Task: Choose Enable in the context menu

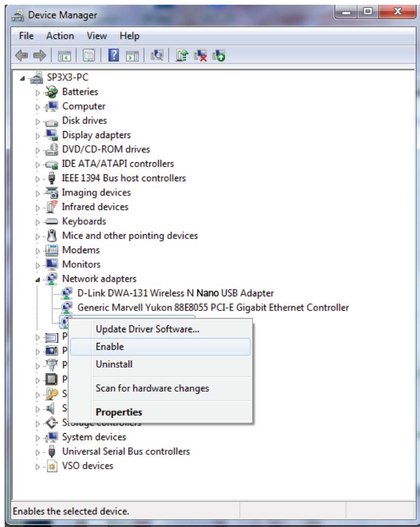Action: coord(160,346)
